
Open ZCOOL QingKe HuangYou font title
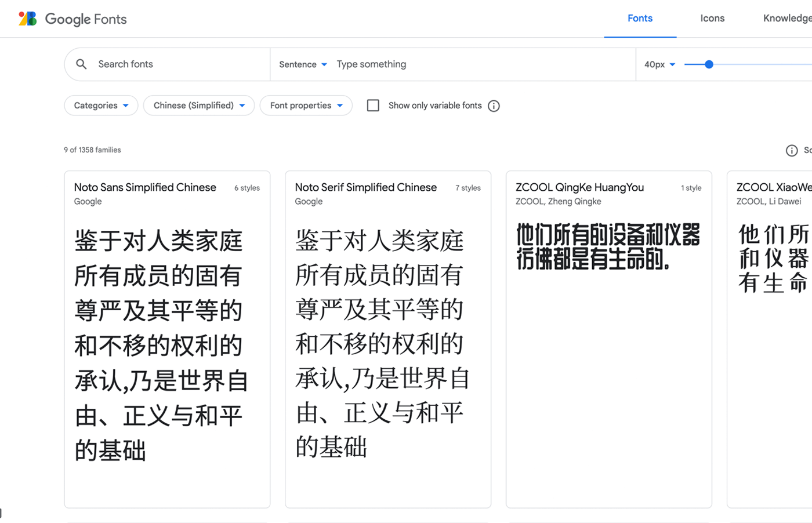pyautogui.click(x=579, y=187)
